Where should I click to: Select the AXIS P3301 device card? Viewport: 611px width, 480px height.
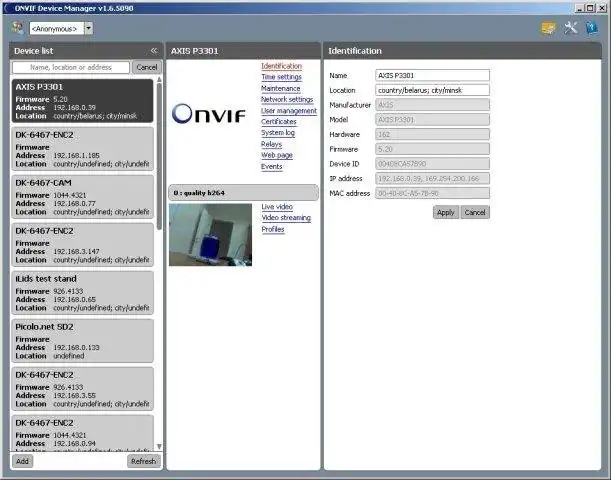coord(82,101)
